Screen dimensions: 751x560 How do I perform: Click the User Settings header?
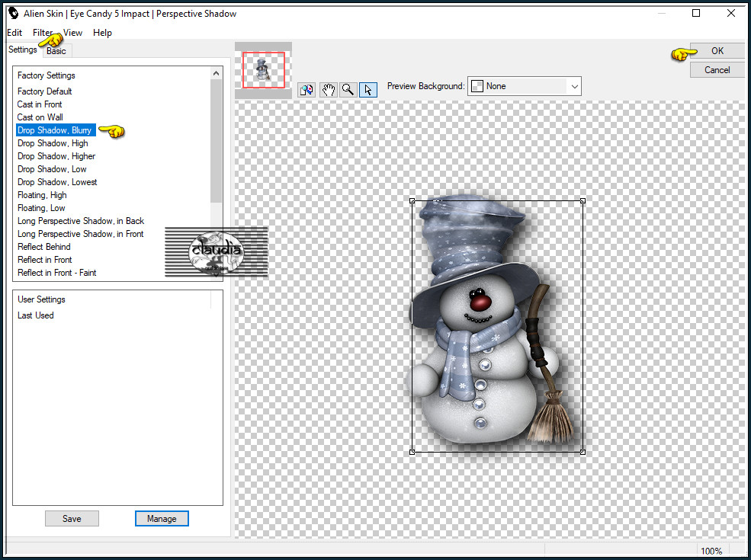click(41, 299)
